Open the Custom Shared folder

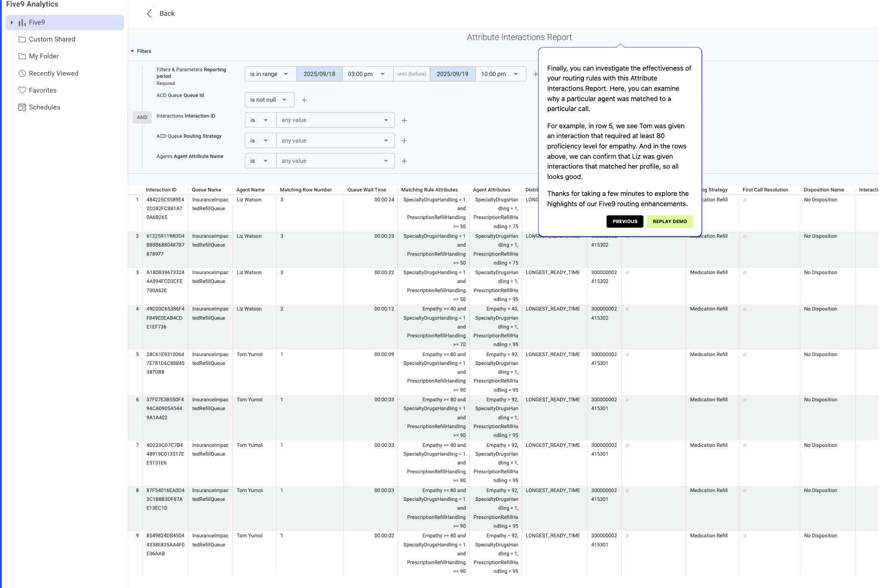52,39
